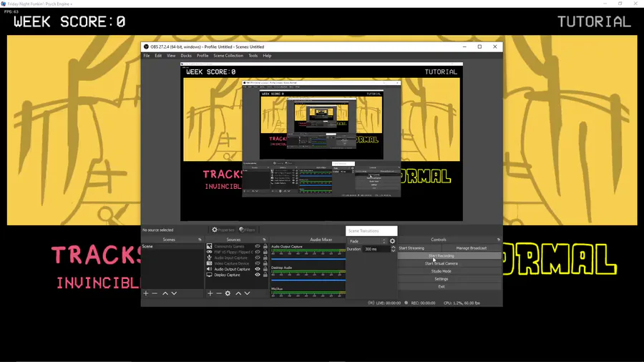Lock the Display Capture source
644x362 pixels.
point(265,275)
